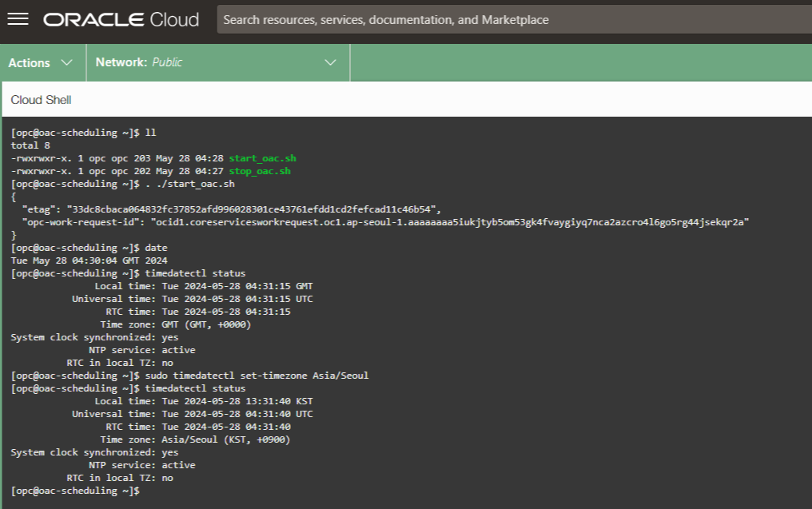Click first NTP service: active line
The width and height of the screenshot is (812, 509).
(x=142, y=350)
